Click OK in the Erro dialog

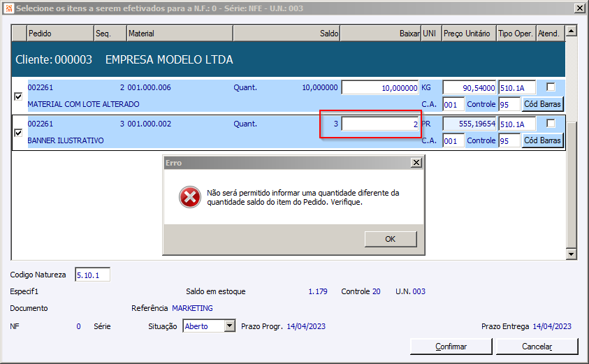[x=391, y=239]
